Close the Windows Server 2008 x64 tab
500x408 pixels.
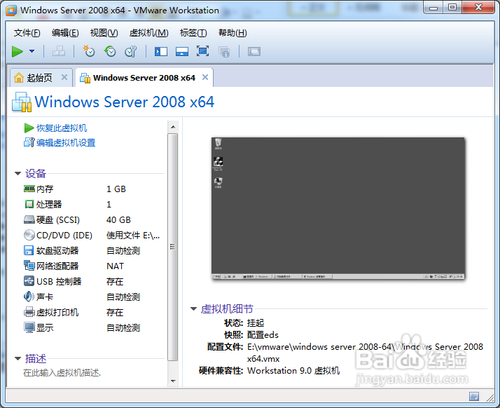pos(205,77)
